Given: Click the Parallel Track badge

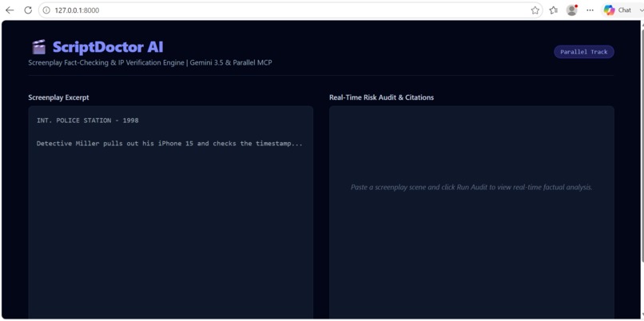Looking at the screenshot, I should click(583, 52).
